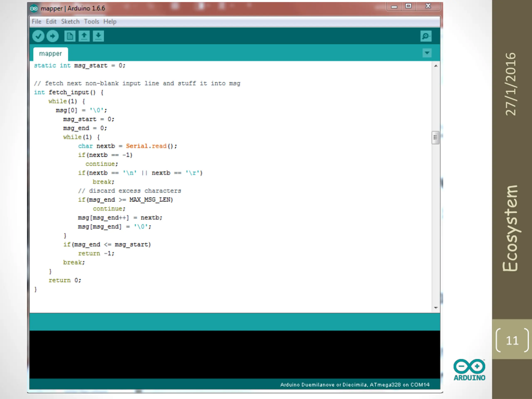Image resolution: width=532 pixels, height=399 pixels.
Task: Save sketch with the Save icon
Action: (x=98, y=36)
